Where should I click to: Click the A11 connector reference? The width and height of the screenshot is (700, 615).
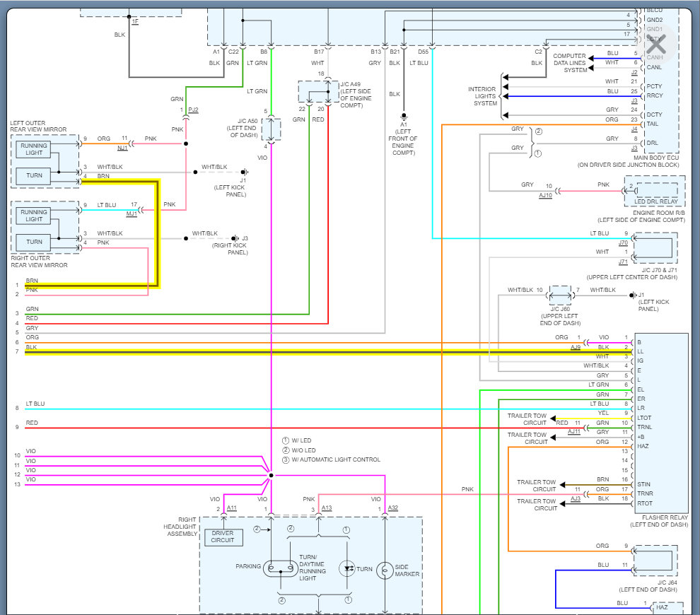[232, 508]
